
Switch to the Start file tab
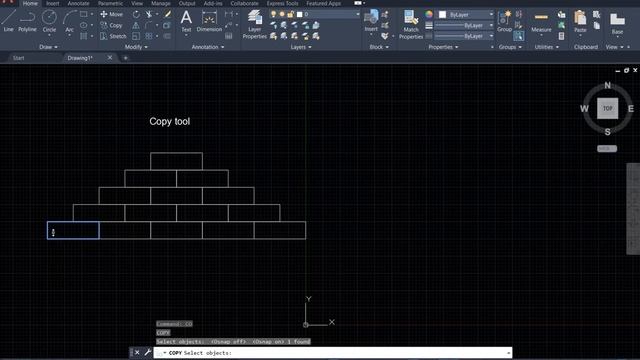pyautogui.click(x=19, y=58)
